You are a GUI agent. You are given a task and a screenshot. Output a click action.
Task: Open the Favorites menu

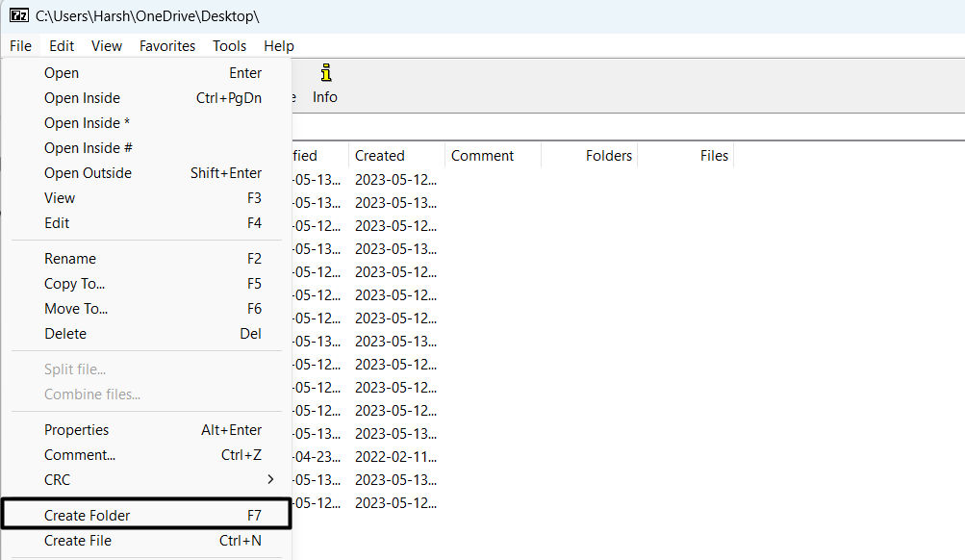coord(167,46)
